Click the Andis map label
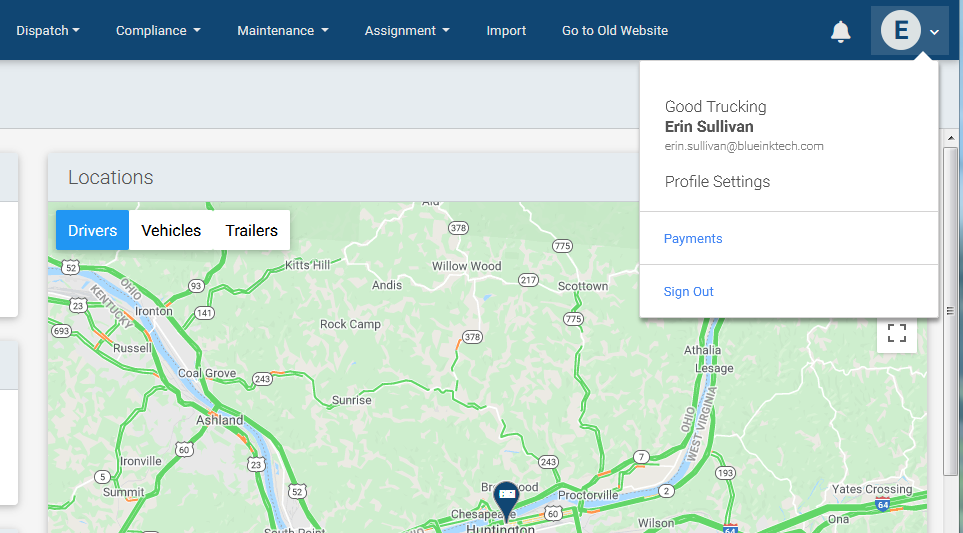 click(x=387, y=285)
